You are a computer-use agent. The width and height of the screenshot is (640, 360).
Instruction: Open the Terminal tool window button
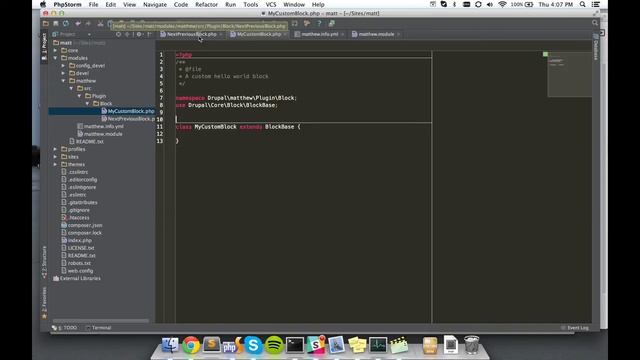pos(98,328)
